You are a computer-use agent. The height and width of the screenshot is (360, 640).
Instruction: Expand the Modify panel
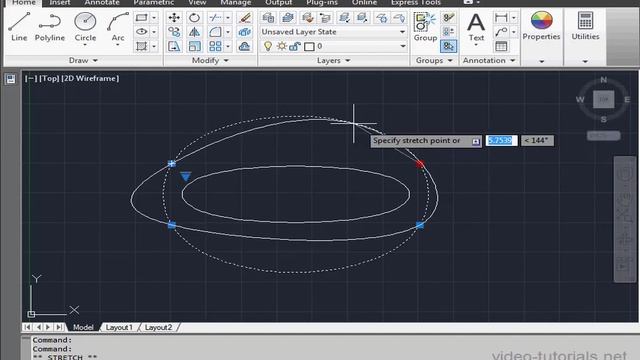tap(210, 60)
